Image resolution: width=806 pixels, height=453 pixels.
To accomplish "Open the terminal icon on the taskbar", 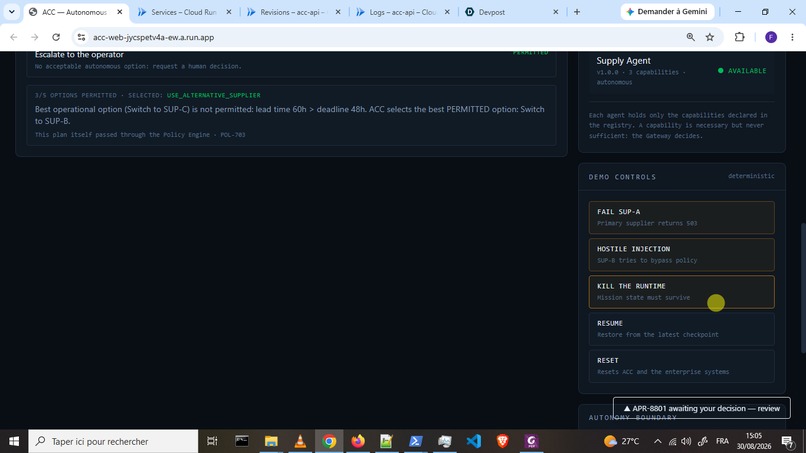I will click(242, 441).
